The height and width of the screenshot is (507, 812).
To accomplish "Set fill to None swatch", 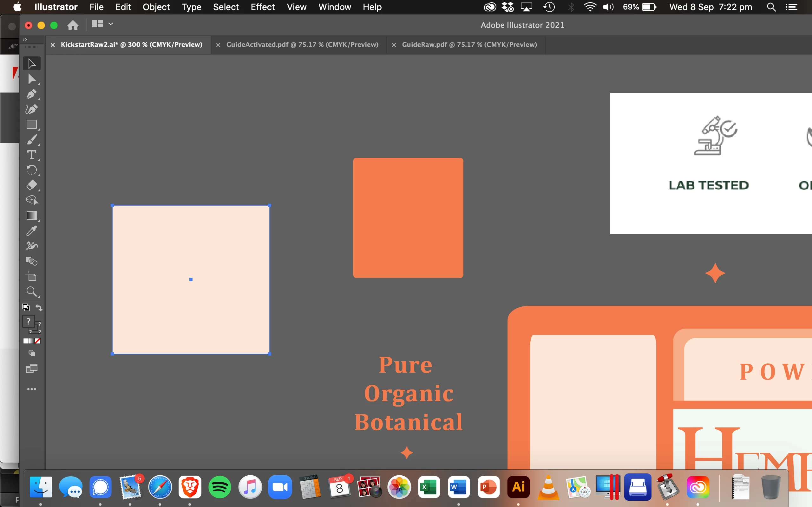I will click(37, 341).
